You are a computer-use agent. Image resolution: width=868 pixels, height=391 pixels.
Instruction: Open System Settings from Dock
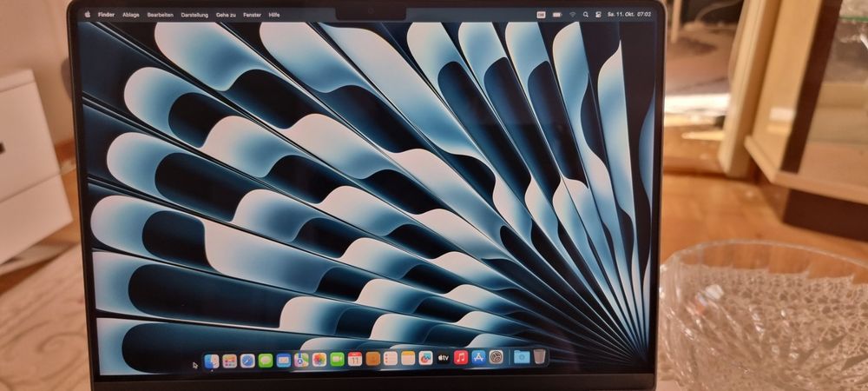tap(496, 357)
